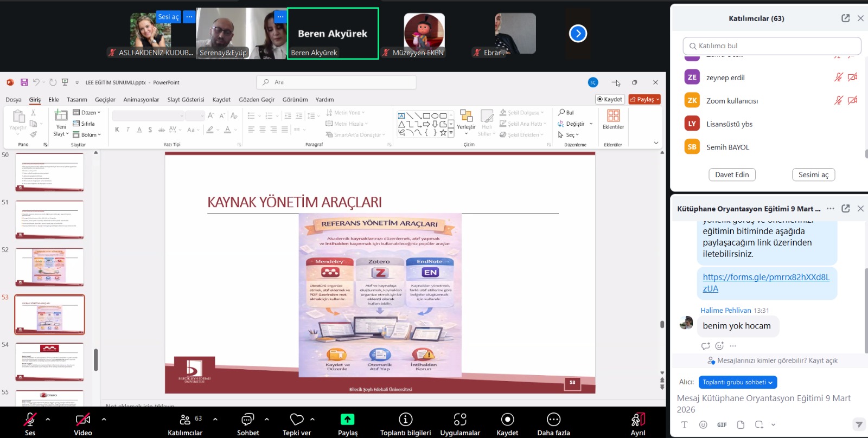Open the Yeni Slayt dropdown in PowerPoint
868x438 pixels.
click(x=61, y=134)
